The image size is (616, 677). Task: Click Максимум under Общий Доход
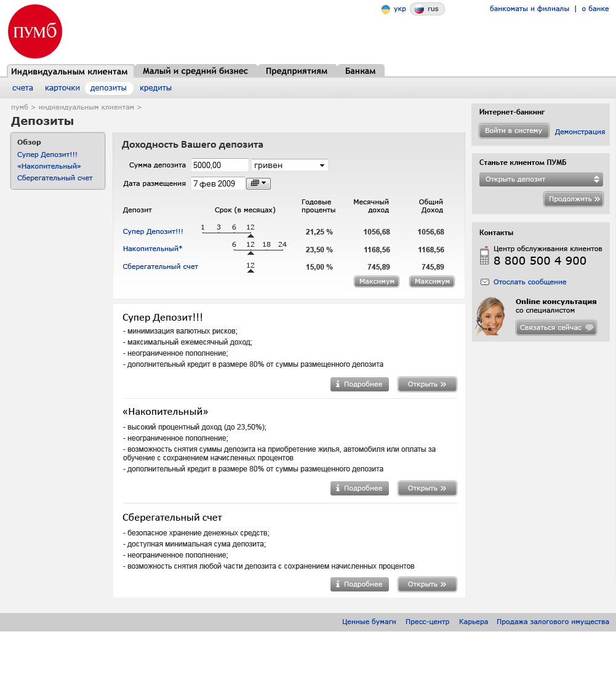point(431,281)
